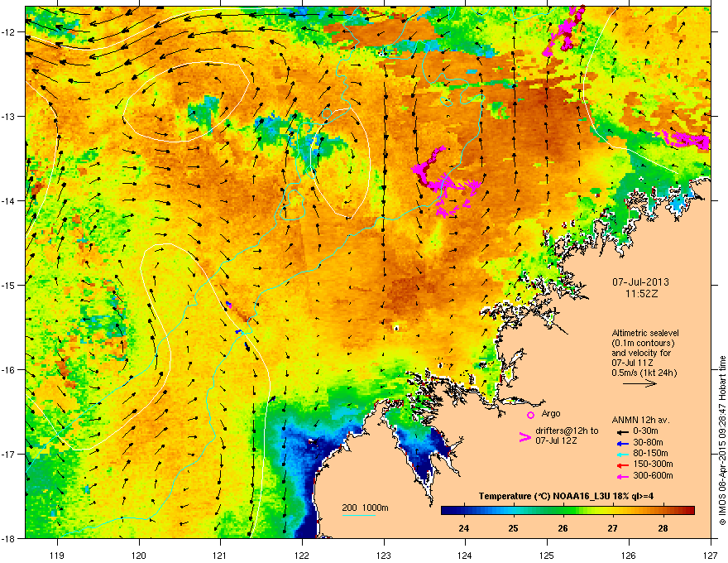The width and height of the screenshot is (728, 563).
Task: Click the date label '07-Jul-2013'
Action: (640, 282)
